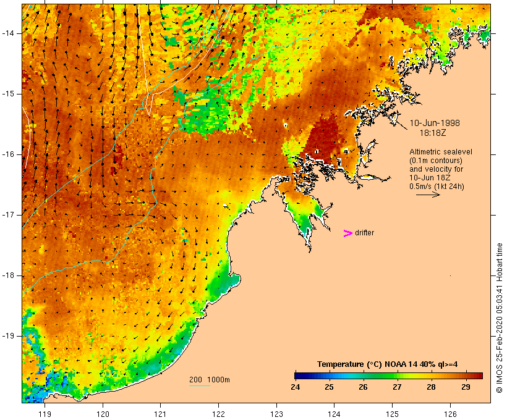
Task: Click latitude axis label '-18'
Action: coord(7,275)
